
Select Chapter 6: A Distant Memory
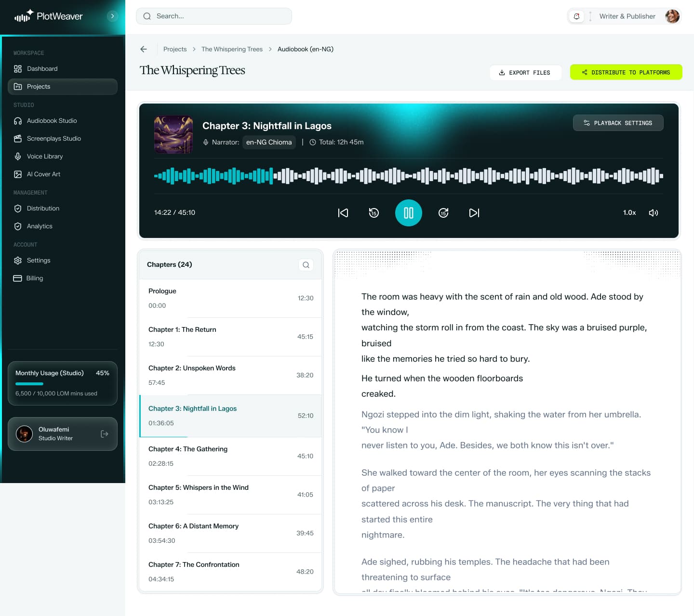[230, 534]
